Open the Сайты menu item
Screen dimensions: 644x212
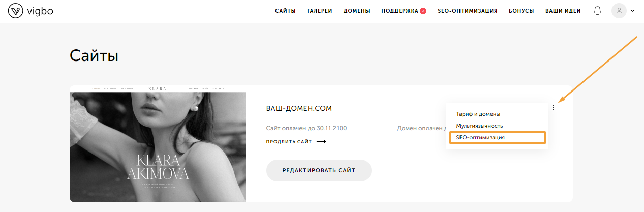285,11
